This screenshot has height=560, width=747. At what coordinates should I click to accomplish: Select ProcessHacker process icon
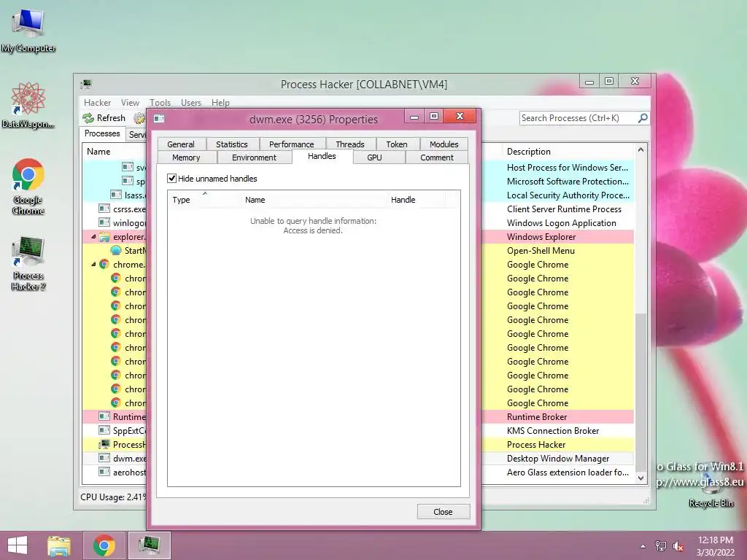click(x=104, y=444)
